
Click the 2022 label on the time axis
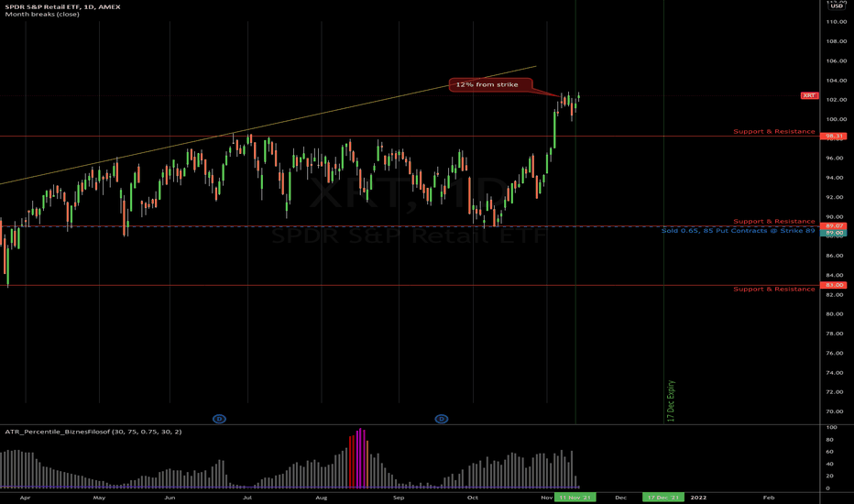click(x=698, y=498)
